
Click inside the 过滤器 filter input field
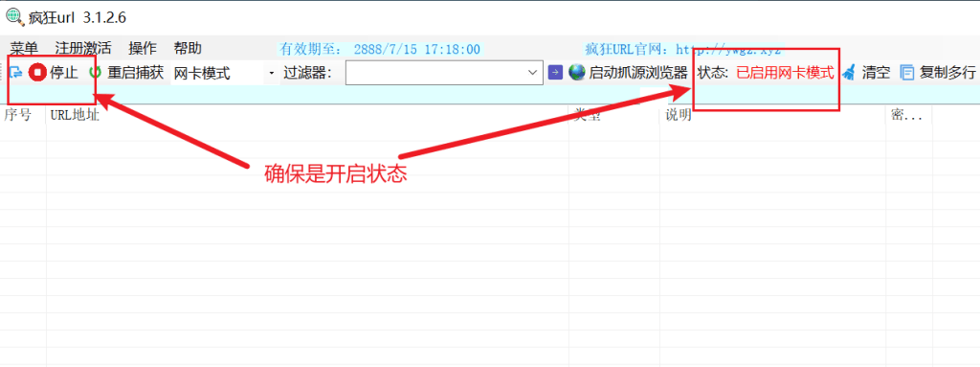[435, 73]
